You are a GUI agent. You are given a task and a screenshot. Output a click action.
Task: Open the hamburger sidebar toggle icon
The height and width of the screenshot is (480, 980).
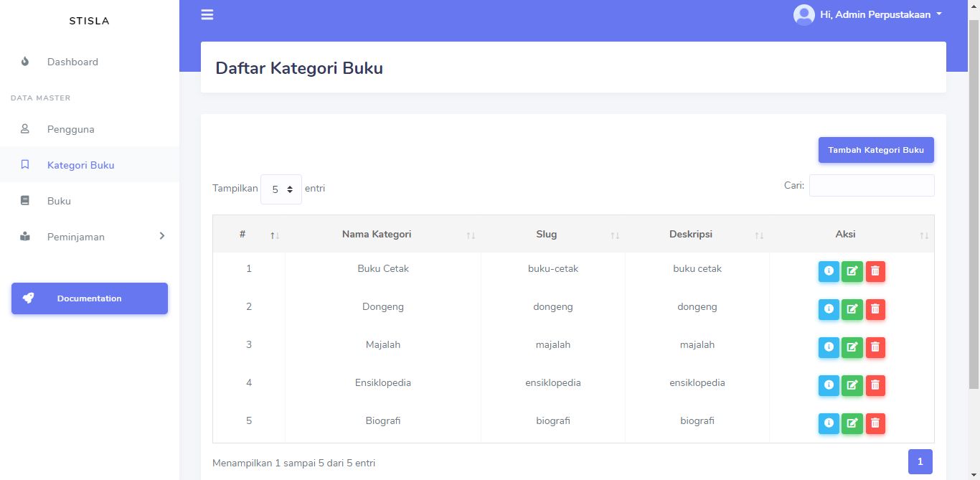pos(207,14)
